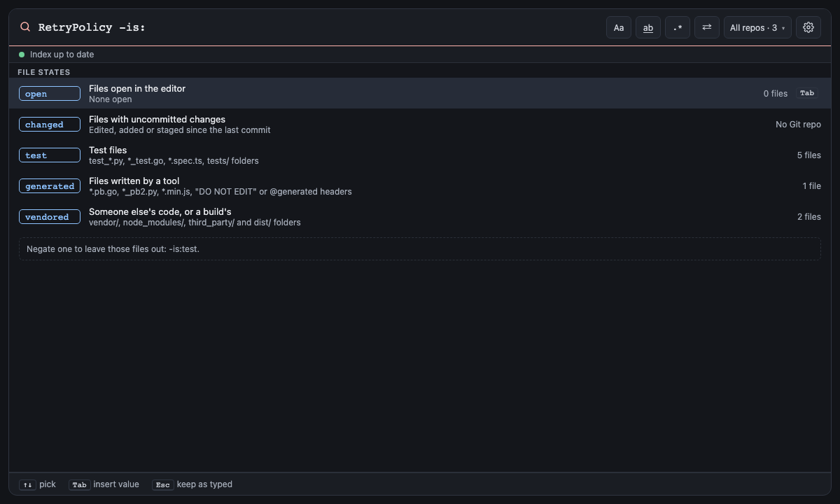Click the Tab insert value hint

click(104, 484)
